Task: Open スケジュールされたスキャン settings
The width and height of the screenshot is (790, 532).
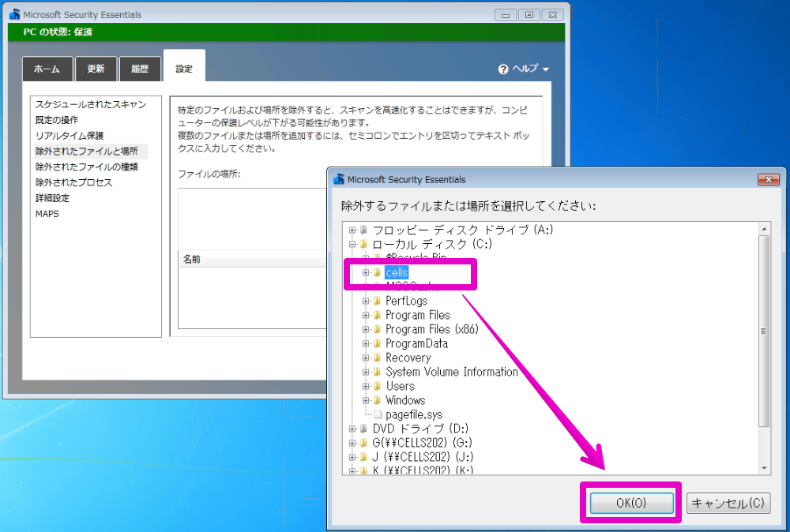Action: point(91,104)
